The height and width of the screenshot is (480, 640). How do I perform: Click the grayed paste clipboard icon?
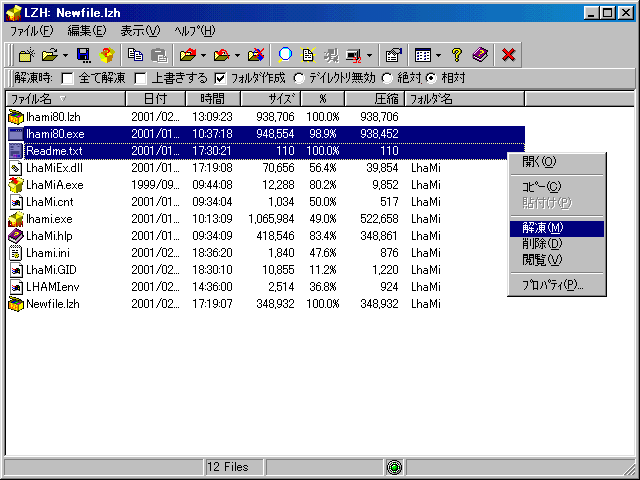[x=159, y=55]
